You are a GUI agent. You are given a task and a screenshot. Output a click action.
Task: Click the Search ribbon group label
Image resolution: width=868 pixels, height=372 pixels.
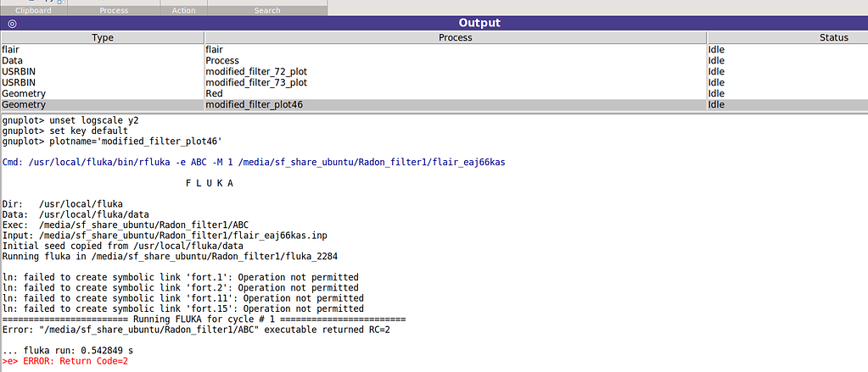pos(267,10)
